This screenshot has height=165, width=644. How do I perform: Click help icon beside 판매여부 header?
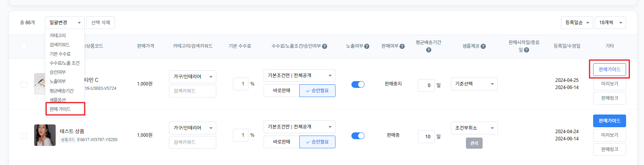(402, 46)
